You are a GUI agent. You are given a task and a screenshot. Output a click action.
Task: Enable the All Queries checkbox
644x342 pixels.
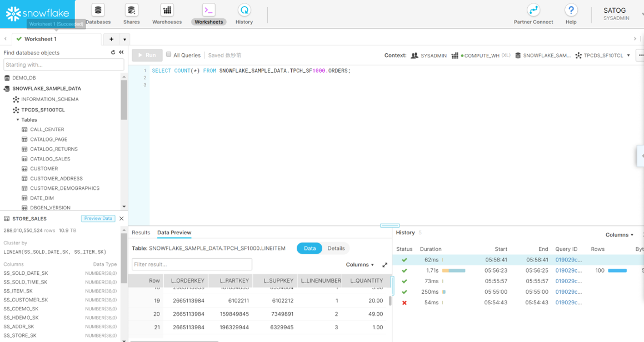(168, 54)
